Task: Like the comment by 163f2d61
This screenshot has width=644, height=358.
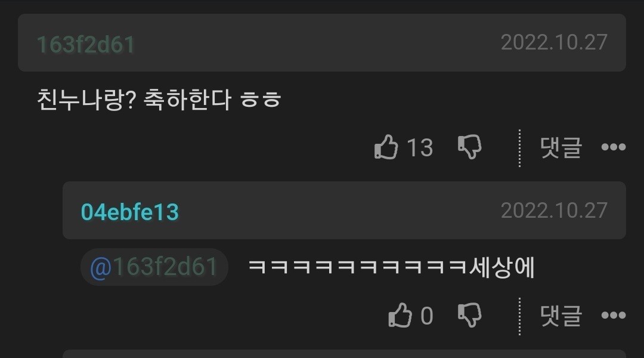Action: (386, 147)
